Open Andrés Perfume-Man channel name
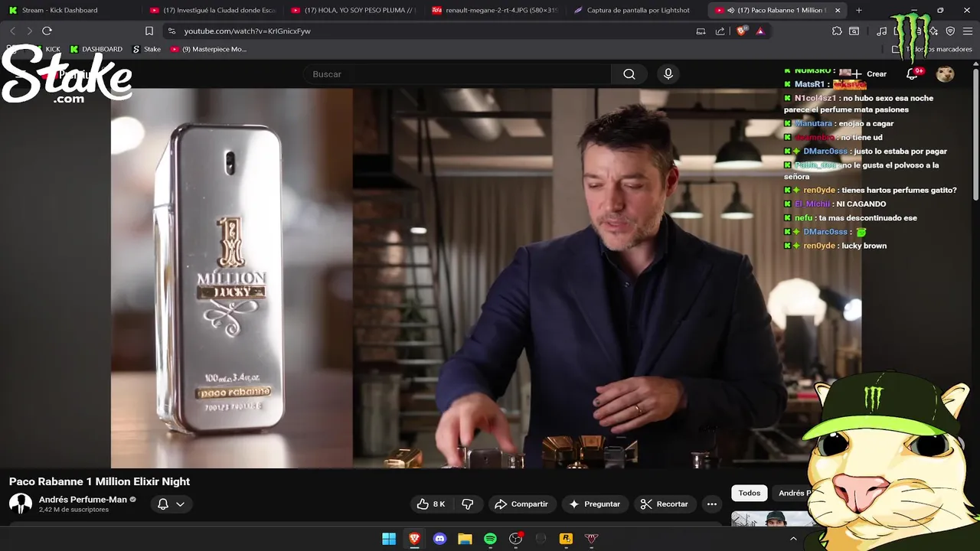The height and width of the screenshot is (551, 980). click(x=83, y=499)
